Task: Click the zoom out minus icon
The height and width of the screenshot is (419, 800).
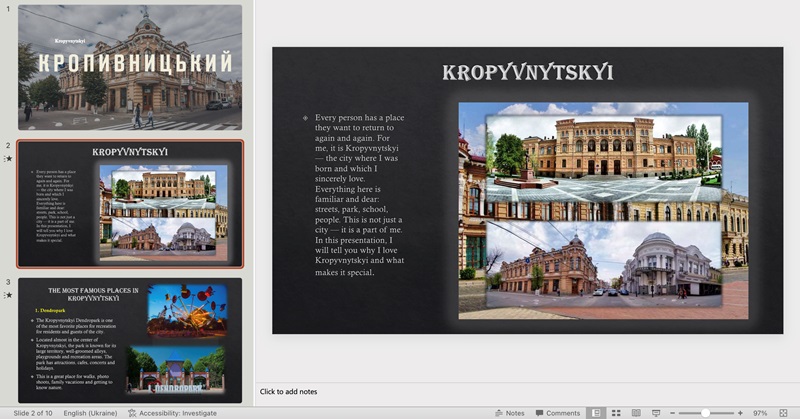Action: (x=673, y=412)
